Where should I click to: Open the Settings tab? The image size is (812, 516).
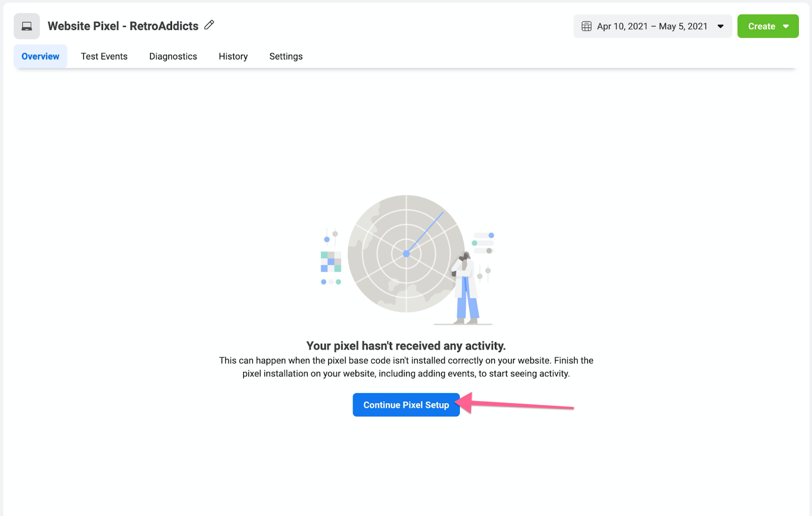[x=286, y=56]
